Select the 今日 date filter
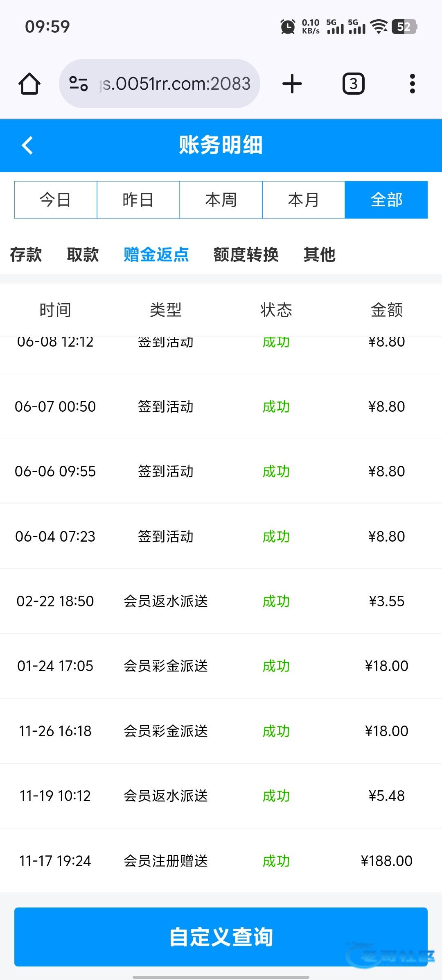442x980 pixels. click(x=56, y=200)
